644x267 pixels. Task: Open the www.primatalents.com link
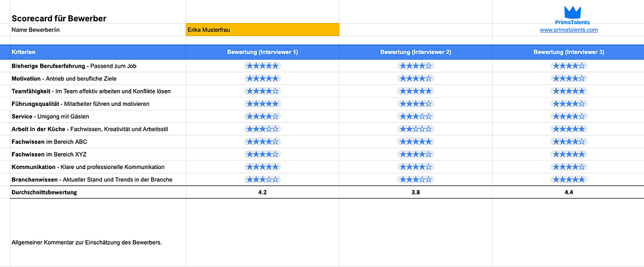coord(569,30)
